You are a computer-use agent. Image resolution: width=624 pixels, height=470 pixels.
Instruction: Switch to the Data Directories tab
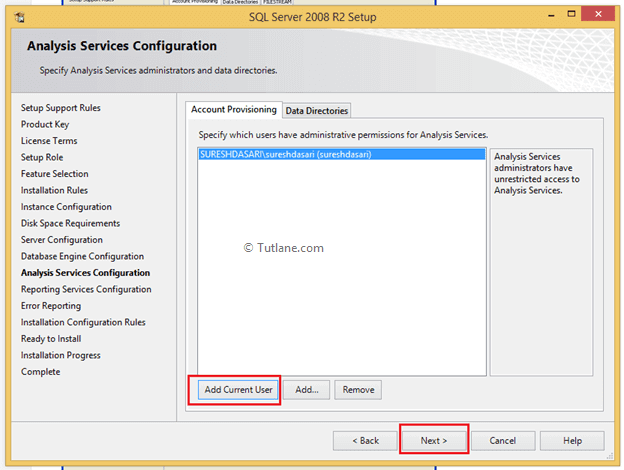click(x=317, y=111)
